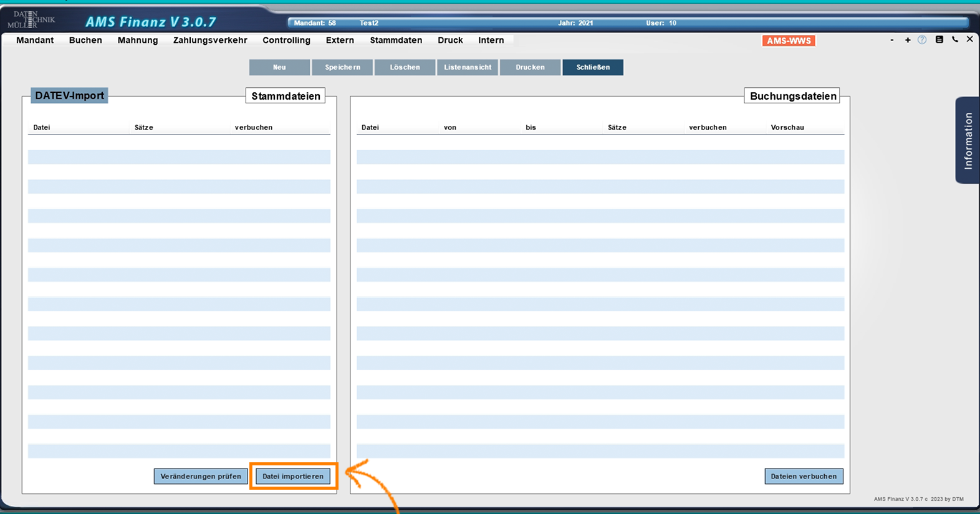
Task: Open the Mandant menu
Action: (x=35, y=40)
